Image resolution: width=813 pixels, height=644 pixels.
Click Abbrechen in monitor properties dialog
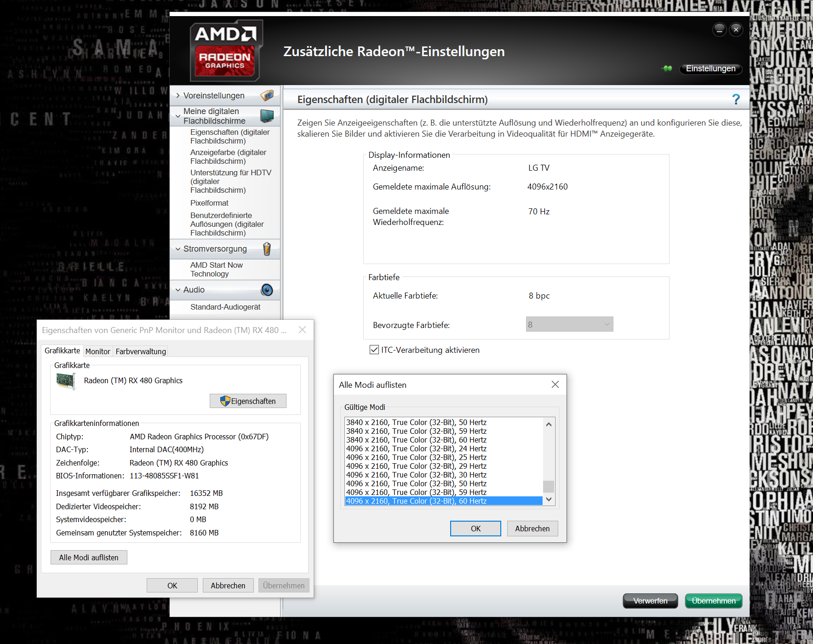pyautogui.click(x=228, y=586)
